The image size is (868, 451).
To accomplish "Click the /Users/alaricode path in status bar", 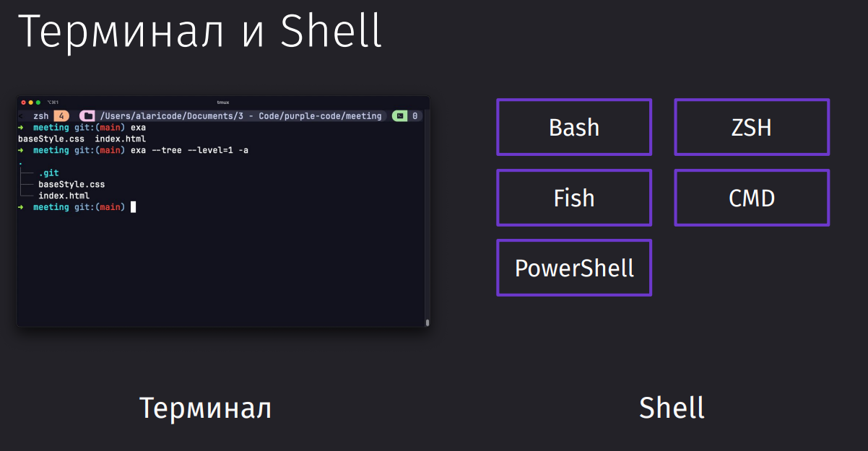I will [241, 115].
